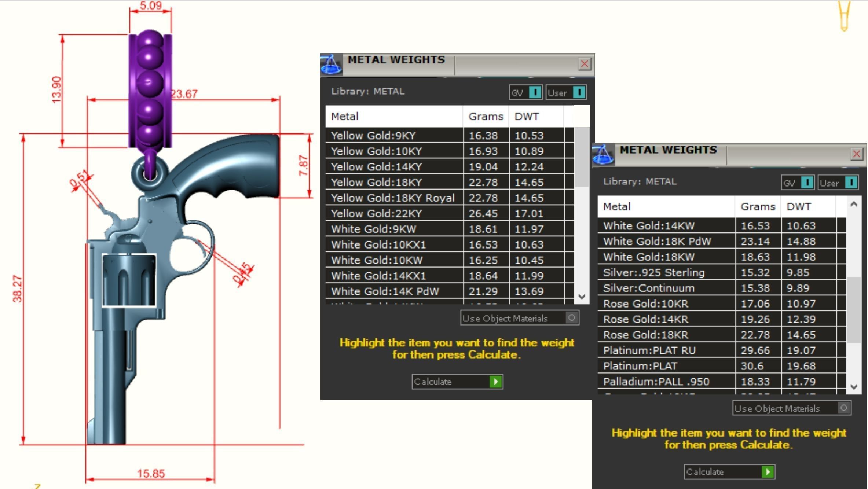868x489 pixels.
Task: Click the yellow tool icon at top right
Action: click(844, 15)
